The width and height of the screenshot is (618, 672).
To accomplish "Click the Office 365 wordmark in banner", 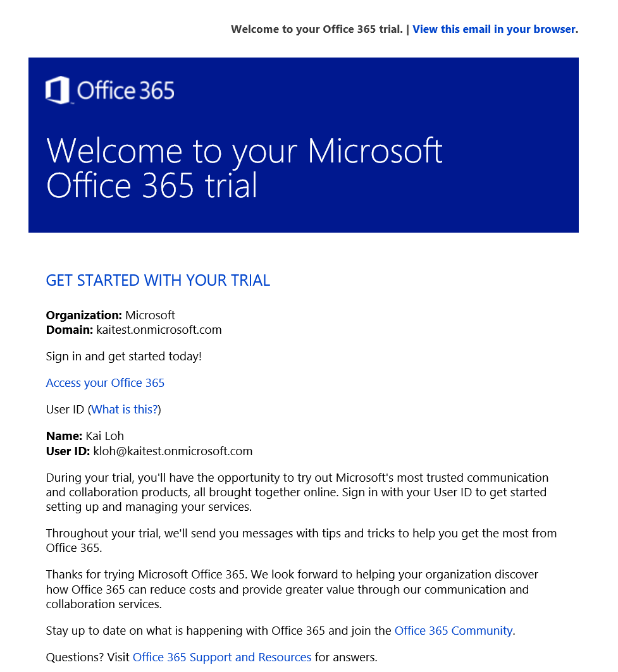I will pyautogui.click(x=126, y=90).
